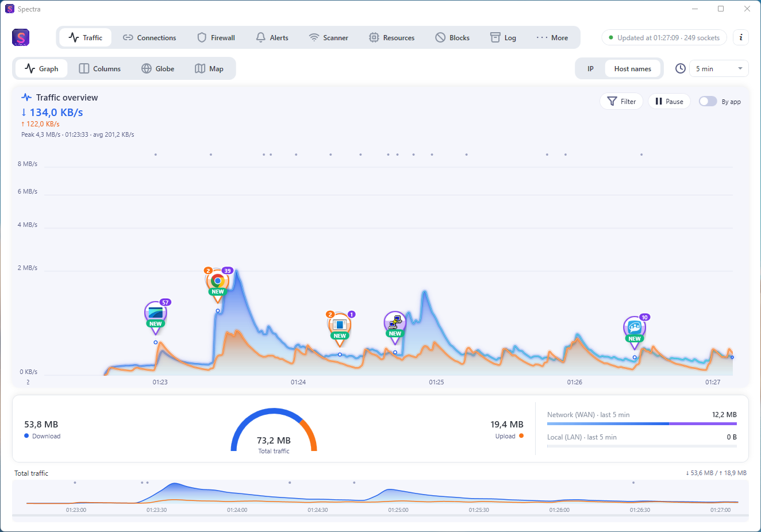The width and height of the screenshot is (761, 532).
Task: Click the Spectra app logo
Action: [x=21, y=38]
